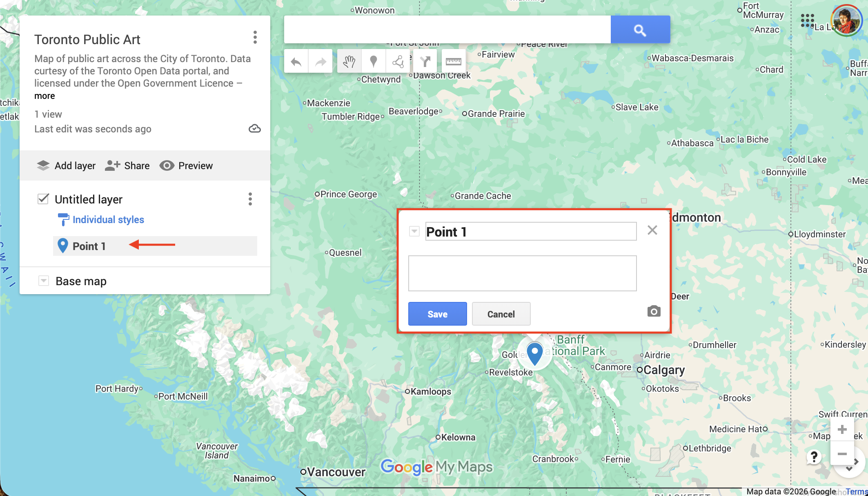Open Individual styles link
This screenshot has height=496, width=868.
coord(108,220)
